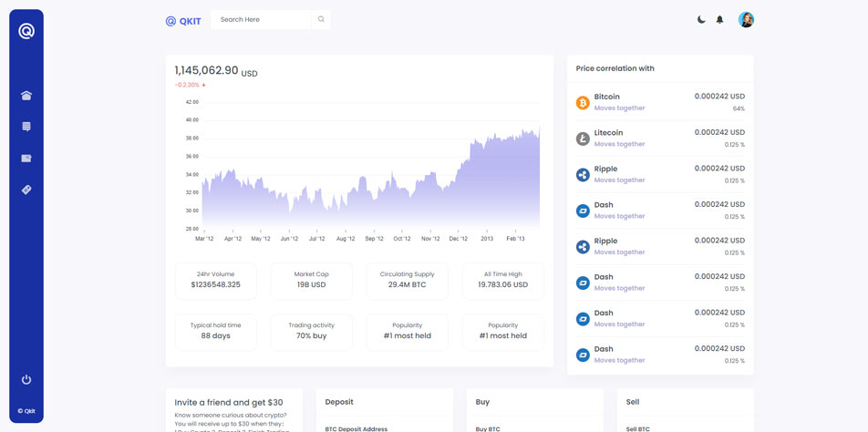868x432 pixels.
Task: Click the QKIT brand logo link
Action: point(183,21)
